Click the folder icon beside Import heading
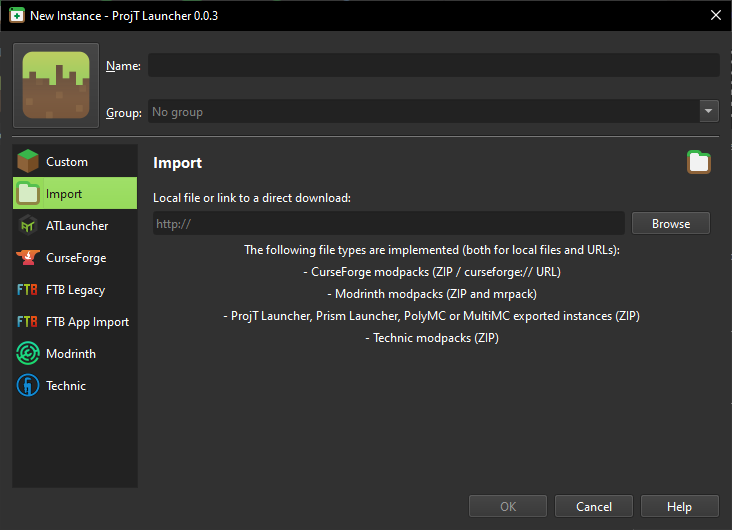Viewport: 732px width, 530px height. coord(698,163)
